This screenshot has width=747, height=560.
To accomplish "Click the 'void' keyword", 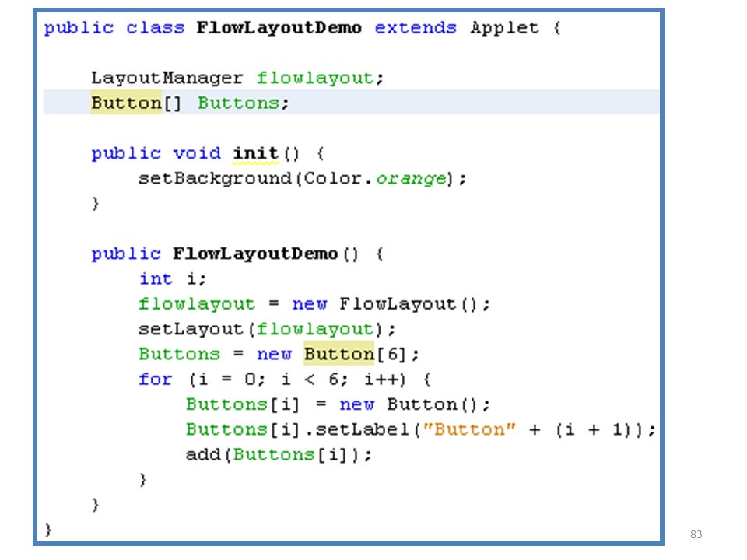I will (197, 153).
